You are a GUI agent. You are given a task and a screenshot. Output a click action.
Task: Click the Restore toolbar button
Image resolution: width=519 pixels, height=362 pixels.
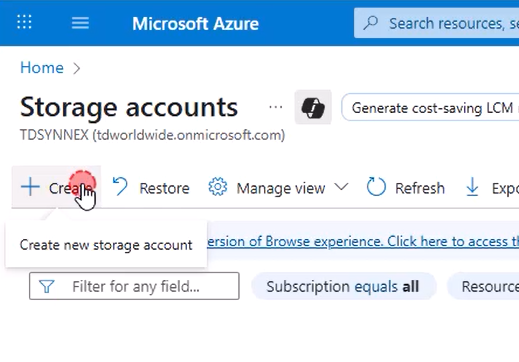151,188
